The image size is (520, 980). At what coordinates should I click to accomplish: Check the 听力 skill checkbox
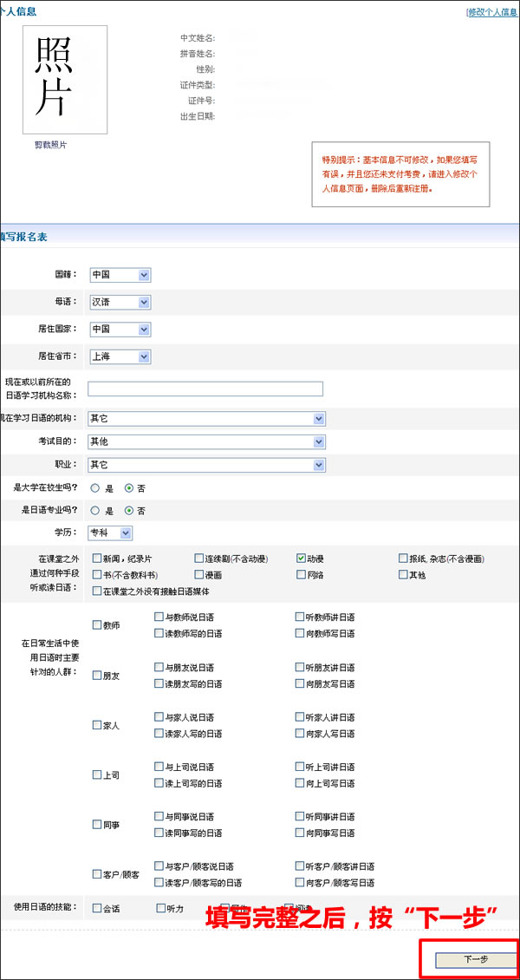(160, 908)
